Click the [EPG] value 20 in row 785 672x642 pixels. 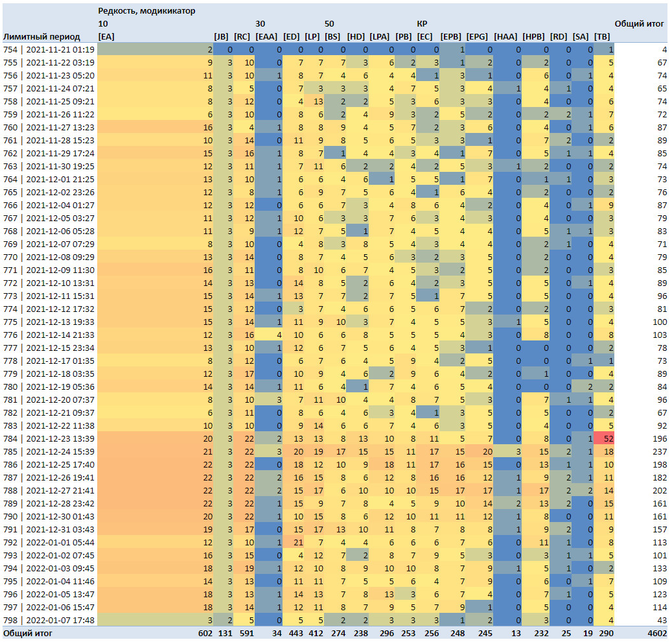point(479,451)
